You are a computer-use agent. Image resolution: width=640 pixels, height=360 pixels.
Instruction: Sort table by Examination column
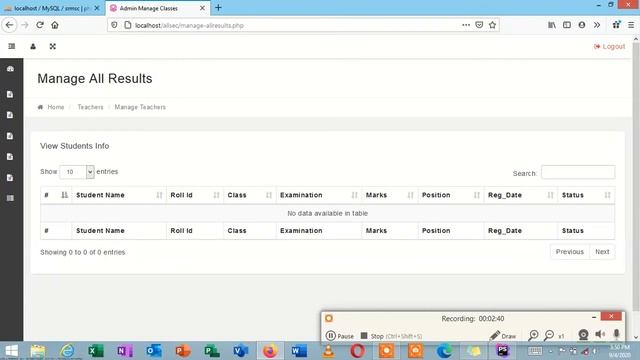318,195
